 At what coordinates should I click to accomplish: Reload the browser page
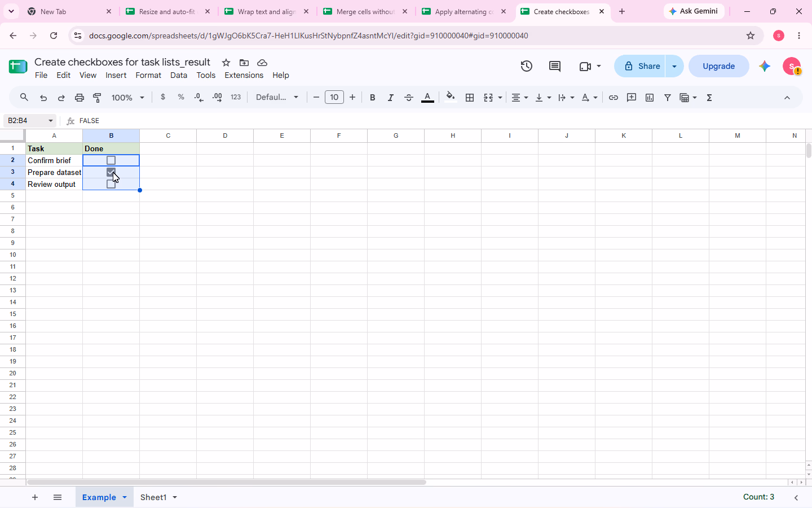(54, 36)
